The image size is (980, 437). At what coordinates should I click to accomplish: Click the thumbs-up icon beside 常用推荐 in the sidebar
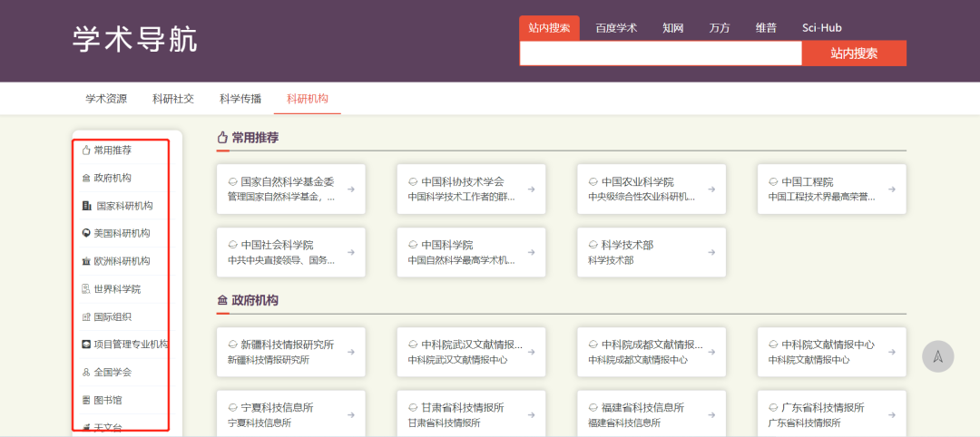86,151
